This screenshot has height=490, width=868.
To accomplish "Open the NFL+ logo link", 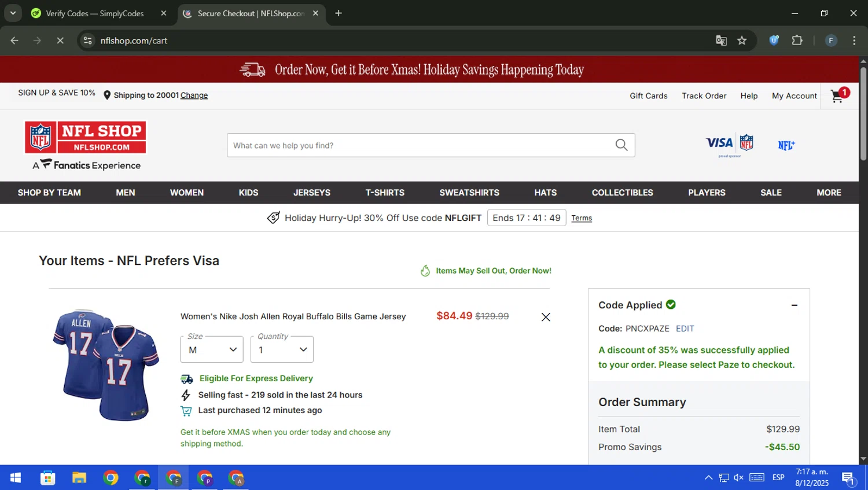I will (786, 145).
